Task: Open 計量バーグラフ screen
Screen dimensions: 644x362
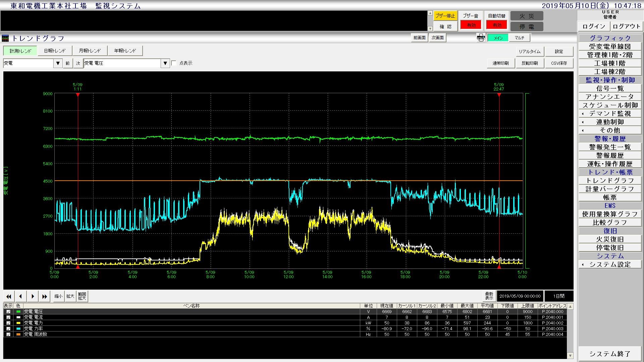Action: pyautogui.click(x=610, y=189)
